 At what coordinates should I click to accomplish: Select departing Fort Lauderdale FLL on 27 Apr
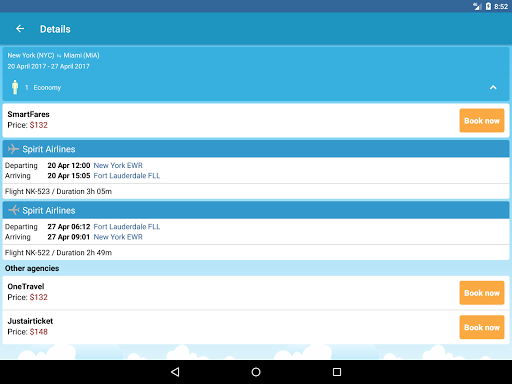click(x=127, y=227)
